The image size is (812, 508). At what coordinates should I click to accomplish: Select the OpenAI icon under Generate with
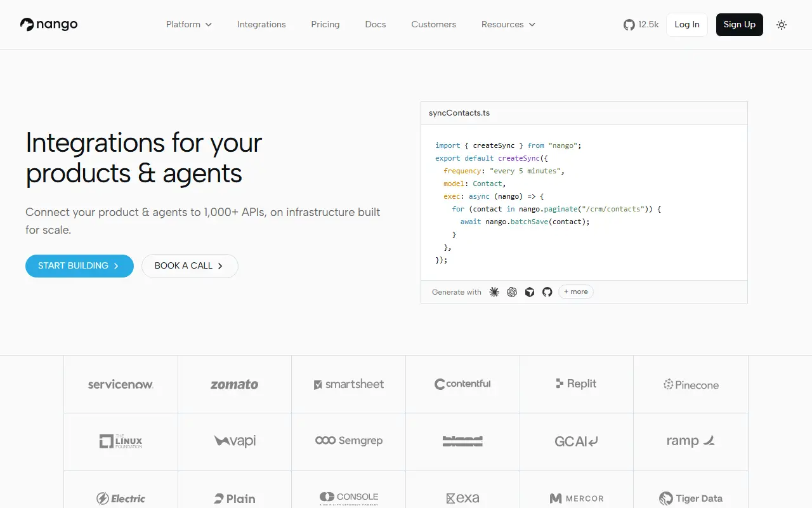pyautogui.click(x=512, y=292)
